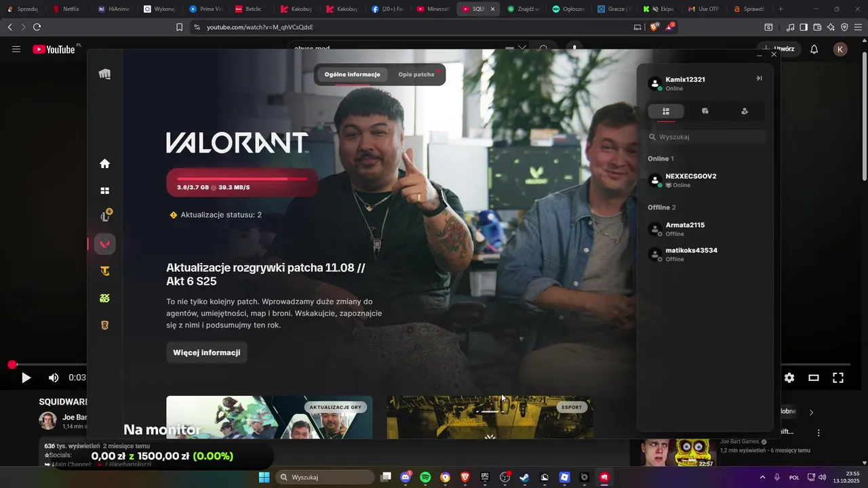Show hidden system tray icons

pyautogui.click(x=762, y=477)
